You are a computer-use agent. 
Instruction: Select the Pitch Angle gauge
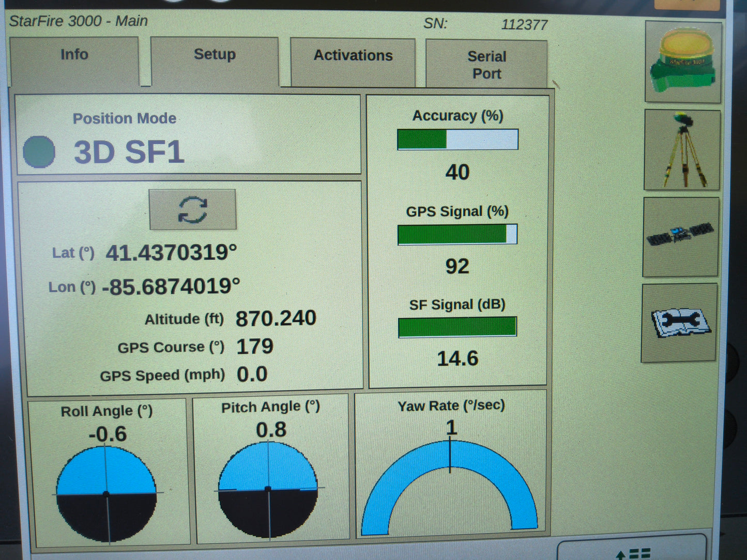pos(268,490)
